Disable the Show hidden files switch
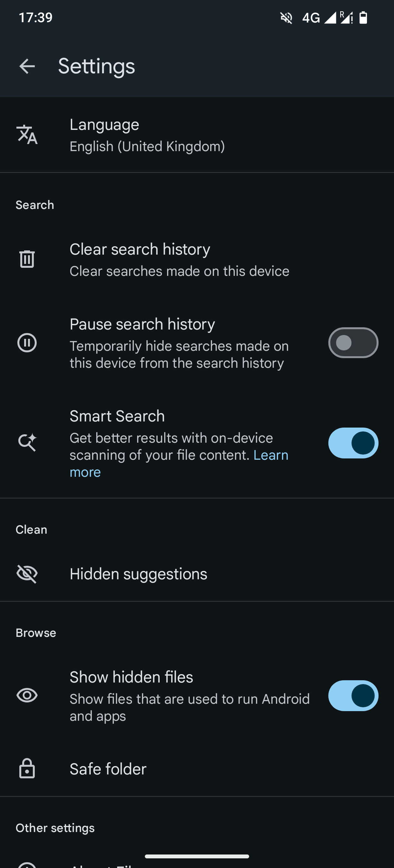 tap(353, 695)
